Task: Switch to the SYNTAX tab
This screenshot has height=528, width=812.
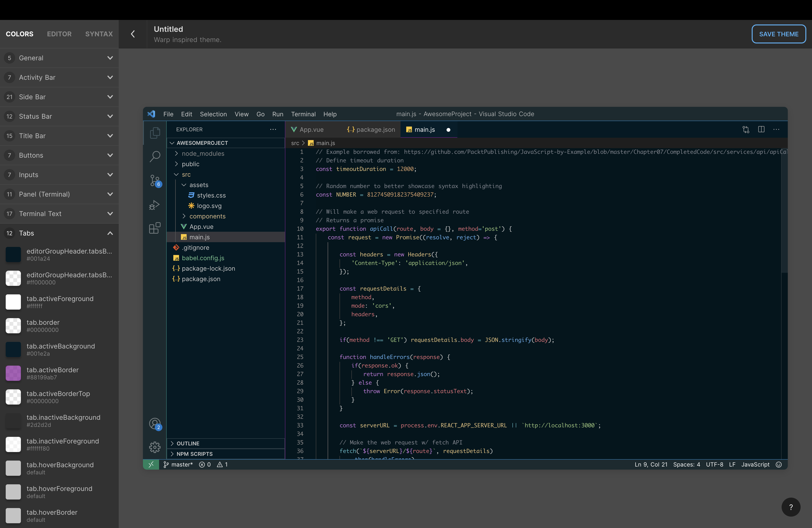Action: pos(99,34)
